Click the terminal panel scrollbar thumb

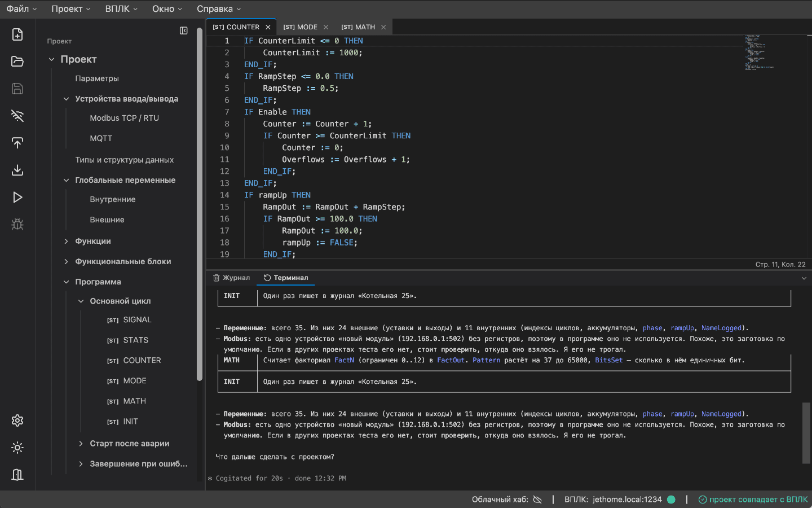(806, 433)
